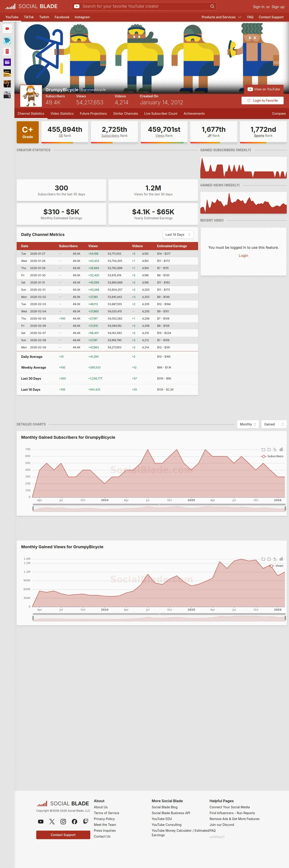289x868 pixels.
Task: Switch to the YouTube platform tab
Action: pos(12,17)
